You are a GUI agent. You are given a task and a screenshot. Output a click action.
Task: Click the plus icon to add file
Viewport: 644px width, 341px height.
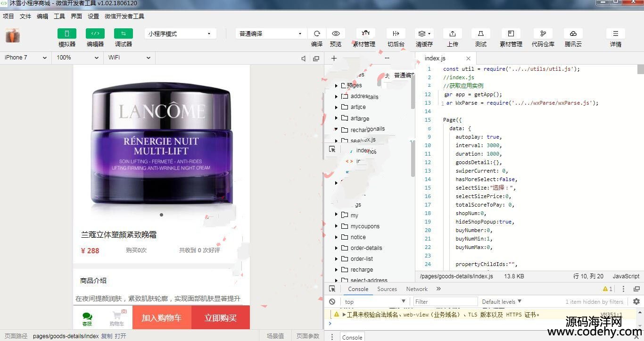pyautogui.click(x=334, y=58)
